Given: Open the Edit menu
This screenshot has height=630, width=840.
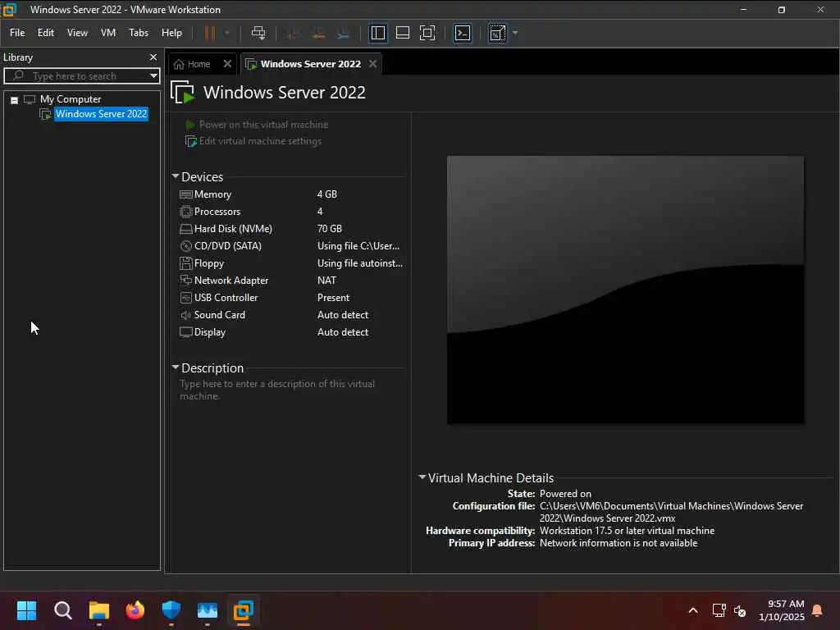Looking at the screenshot, I should point(46,33).
